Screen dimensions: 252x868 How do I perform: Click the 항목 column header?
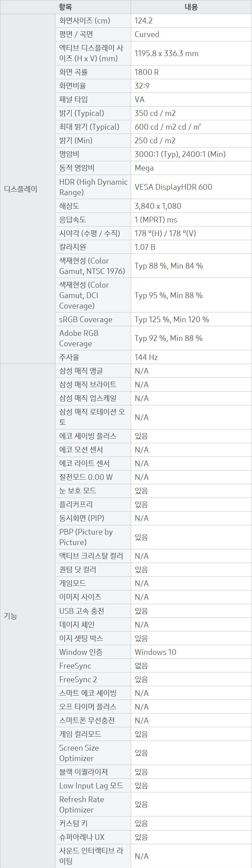pyautogui.click(x=65, y=7)
